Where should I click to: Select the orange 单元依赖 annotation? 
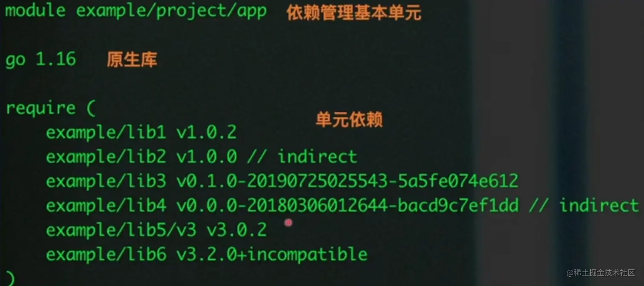[349, 120]
